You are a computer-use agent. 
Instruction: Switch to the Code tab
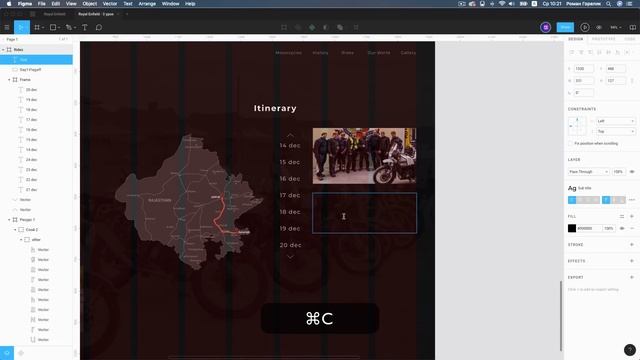[x=630, y=39]
